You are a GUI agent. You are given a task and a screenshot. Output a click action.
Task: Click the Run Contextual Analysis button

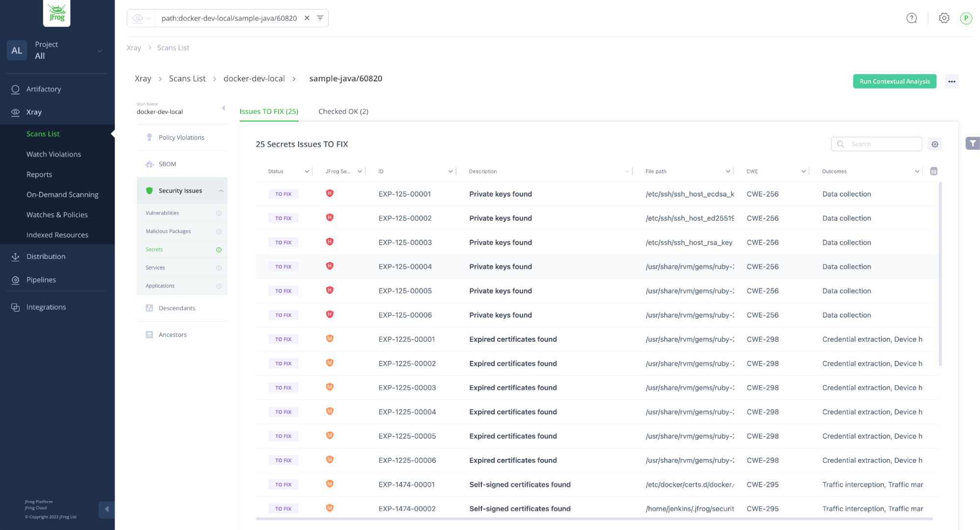pyautogui.click(x=894, y=81)
